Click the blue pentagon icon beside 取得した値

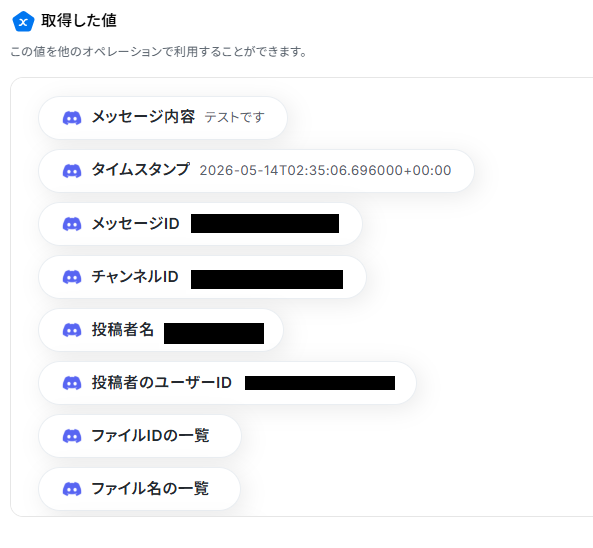pyautogui.click(x=23, y=22)
